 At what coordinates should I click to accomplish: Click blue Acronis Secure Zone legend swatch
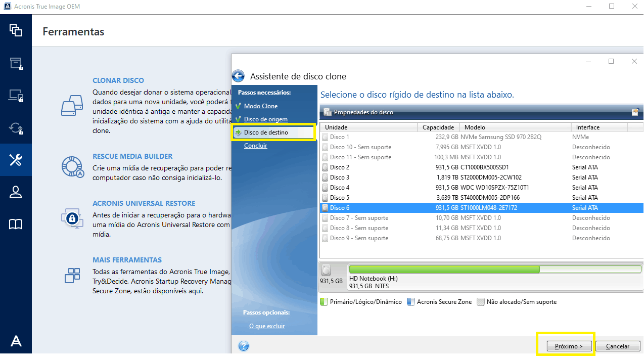(x=410, y=302)
